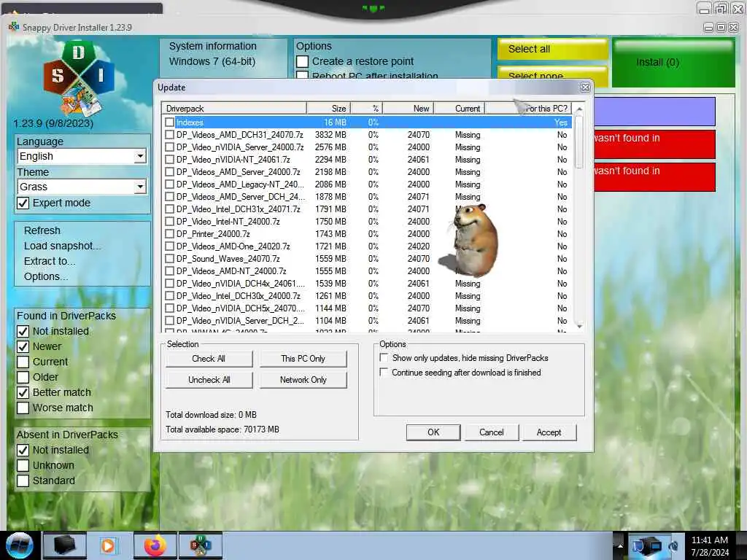Click Extract to... menu entry
Viewport: 747px width, 560px height.
[50, 261]
